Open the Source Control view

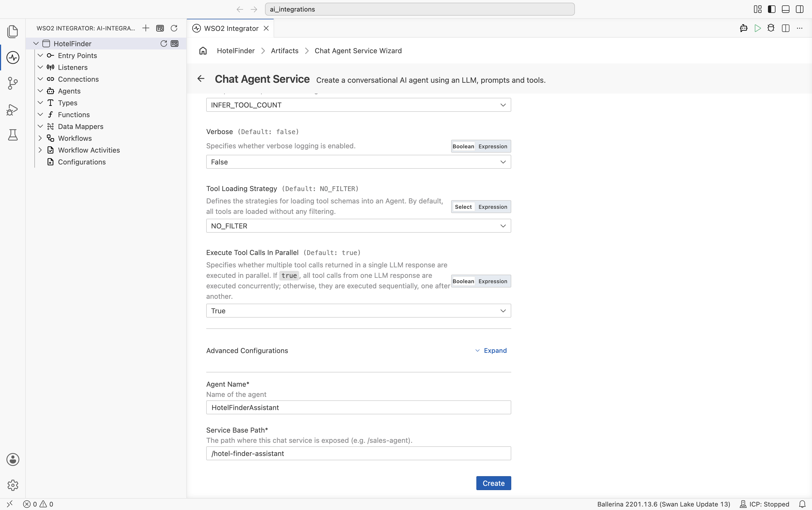(12, 83)
